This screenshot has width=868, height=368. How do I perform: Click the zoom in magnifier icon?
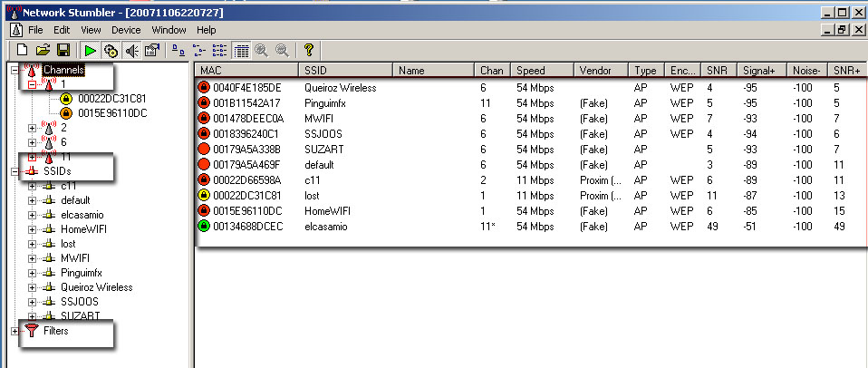261,51
